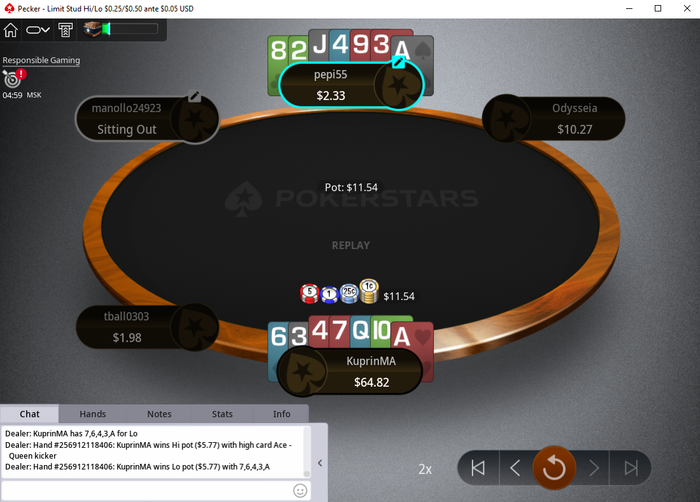Open the Responsible Gaming link
Viewport: 700px width, 502px height.
[41, 60]
